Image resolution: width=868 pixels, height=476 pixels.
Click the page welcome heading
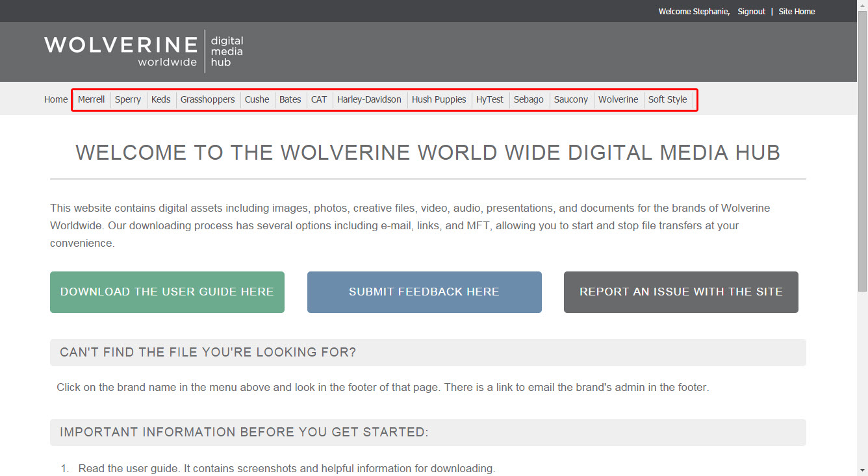[x=428, y=153]
